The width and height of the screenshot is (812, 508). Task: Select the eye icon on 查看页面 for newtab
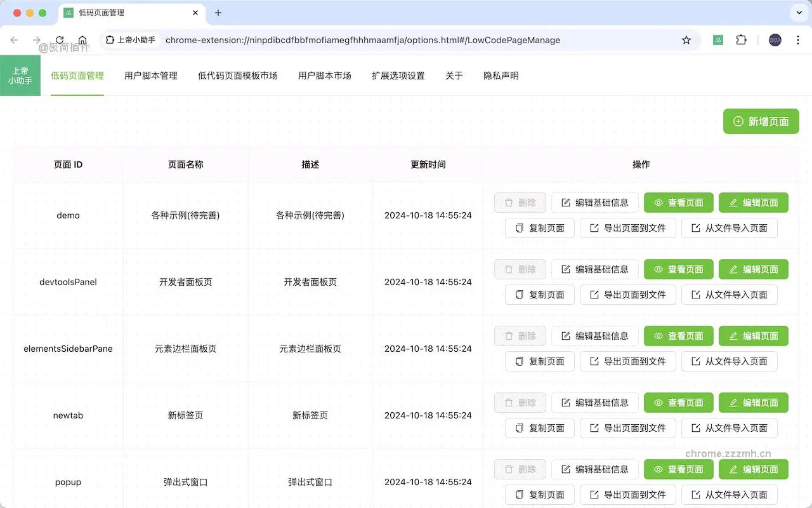point(657,403)
